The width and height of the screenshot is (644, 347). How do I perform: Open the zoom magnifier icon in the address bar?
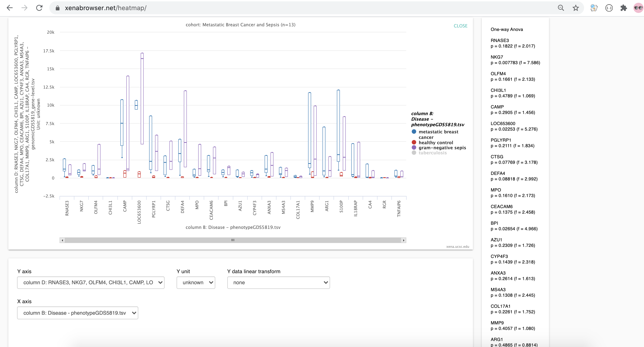[561, 8]
